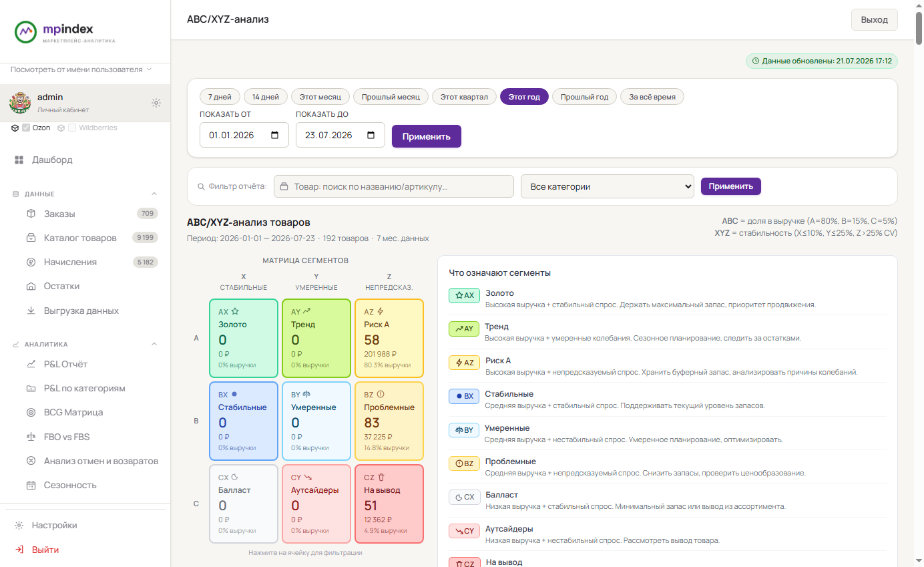Apply the report filter

(731, 186)
